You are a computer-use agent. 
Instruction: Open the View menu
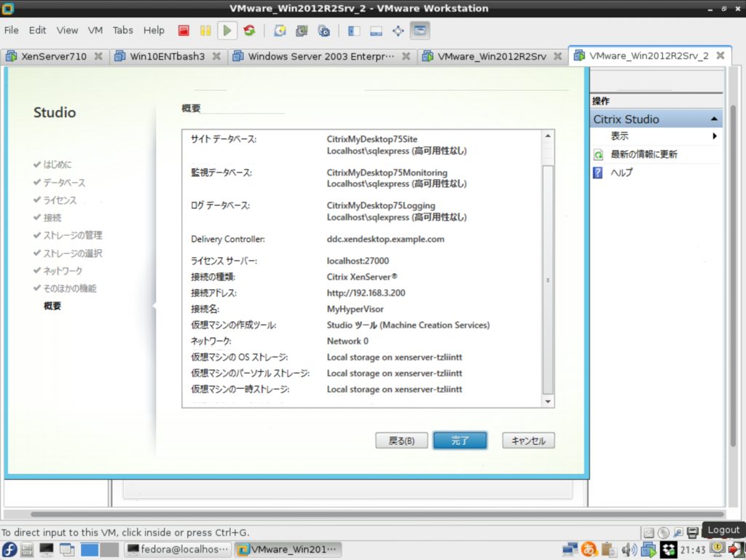pos(67,31)
